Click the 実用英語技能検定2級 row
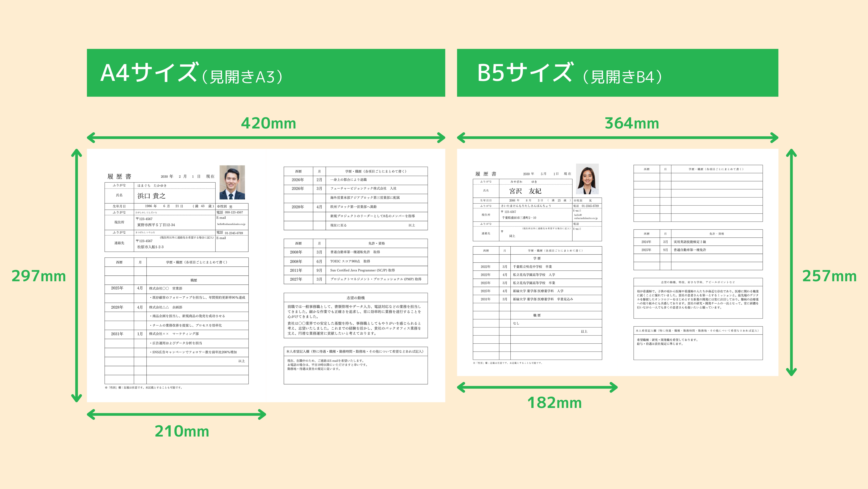Viewport: 868px width, 489px height. click(x=698, y=242)
